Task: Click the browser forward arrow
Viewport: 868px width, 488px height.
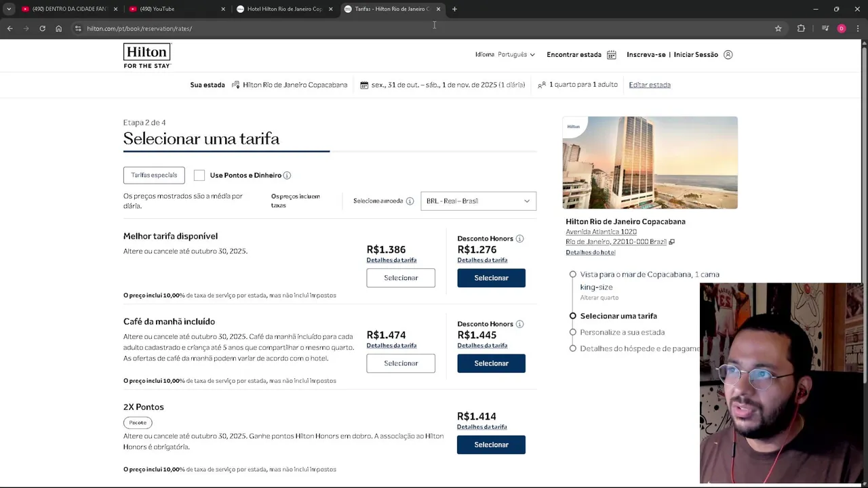Action: (x=26, y=28)
